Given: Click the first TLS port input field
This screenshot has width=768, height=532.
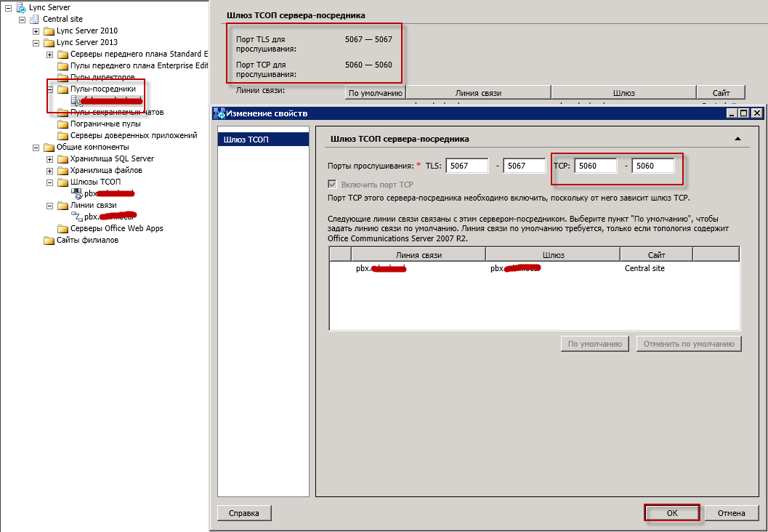Looking at the screenshot, I should click(466, 166).
